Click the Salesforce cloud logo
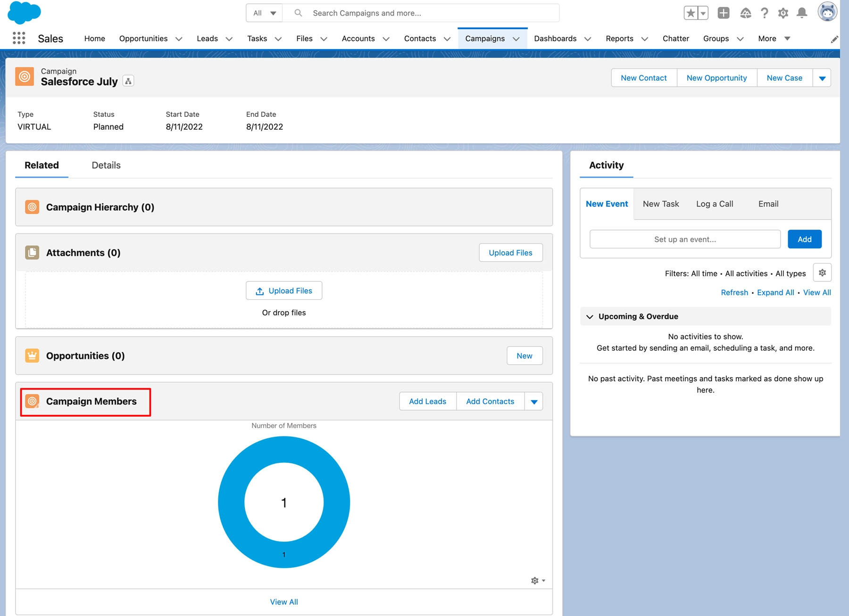The image size is (849, 616). point(24,12)
